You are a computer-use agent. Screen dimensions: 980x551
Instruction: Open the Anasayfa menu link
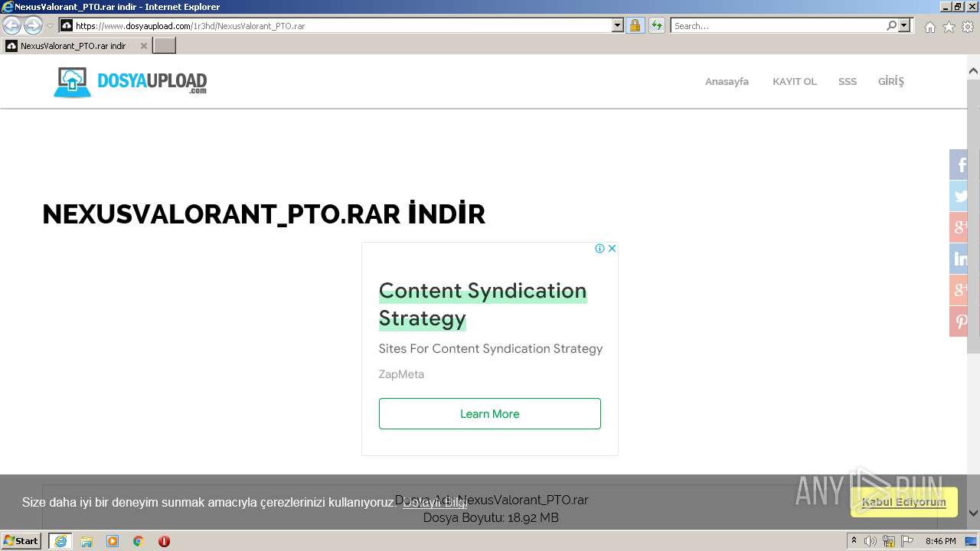[727, 81]
